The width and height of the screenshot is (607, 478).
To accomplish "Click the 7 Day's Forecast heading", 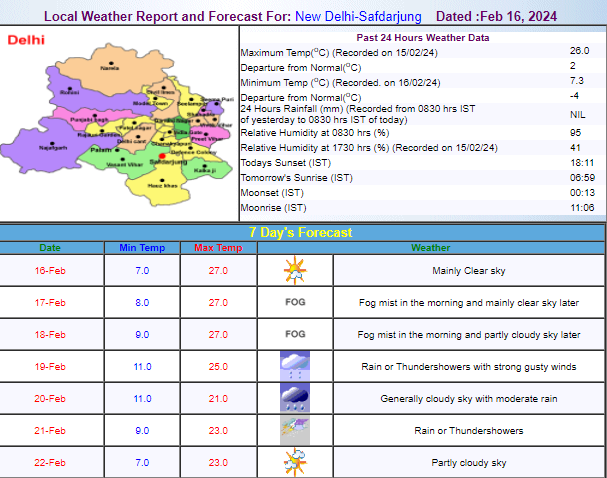I will [x=300, y=232].
